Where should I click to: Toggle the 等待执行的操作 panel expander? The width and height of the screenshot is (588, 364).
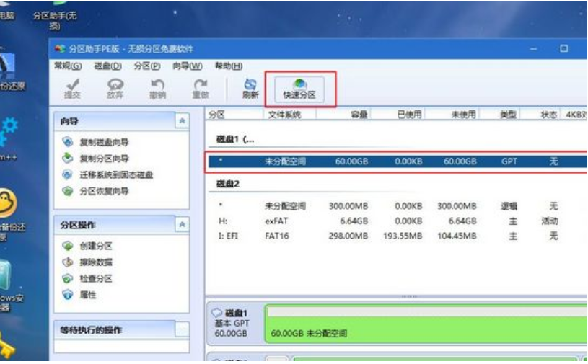(x=183, y=330)
